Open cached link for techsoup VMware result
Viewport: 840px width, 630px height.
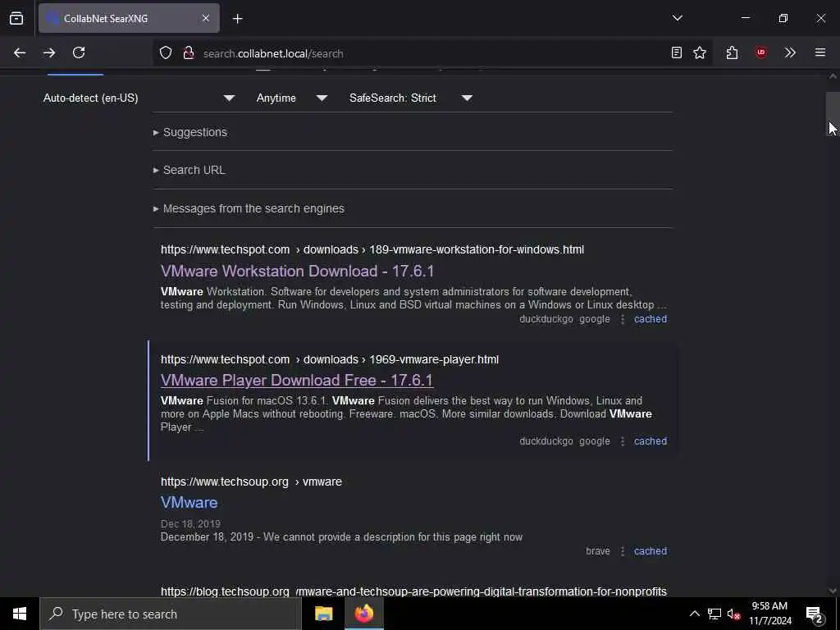tap(651, 550)
